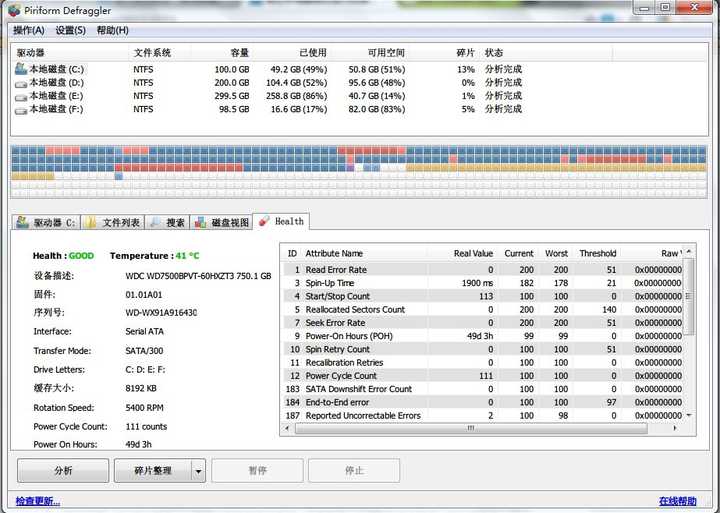The height and width of the screenshot is (513, 720).
Task: Click the folder icon on the 文件列表 tab
Action: click(x=91, y=222)
